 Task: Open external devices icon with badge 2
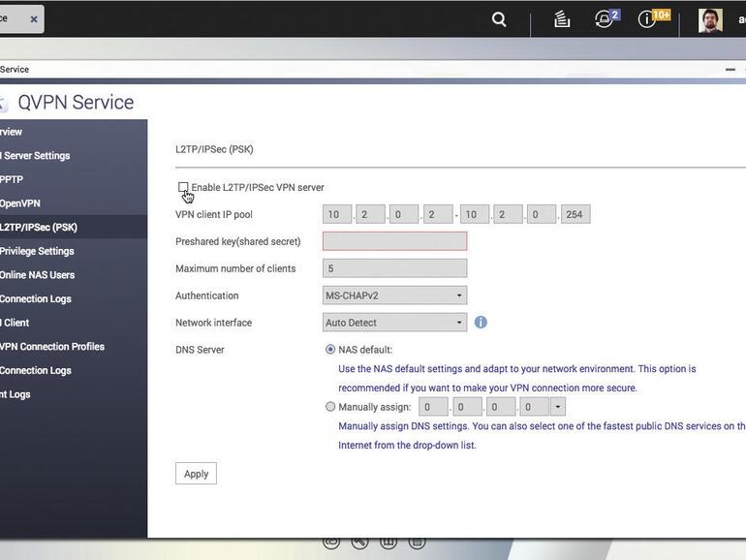[x=605, y=19]
